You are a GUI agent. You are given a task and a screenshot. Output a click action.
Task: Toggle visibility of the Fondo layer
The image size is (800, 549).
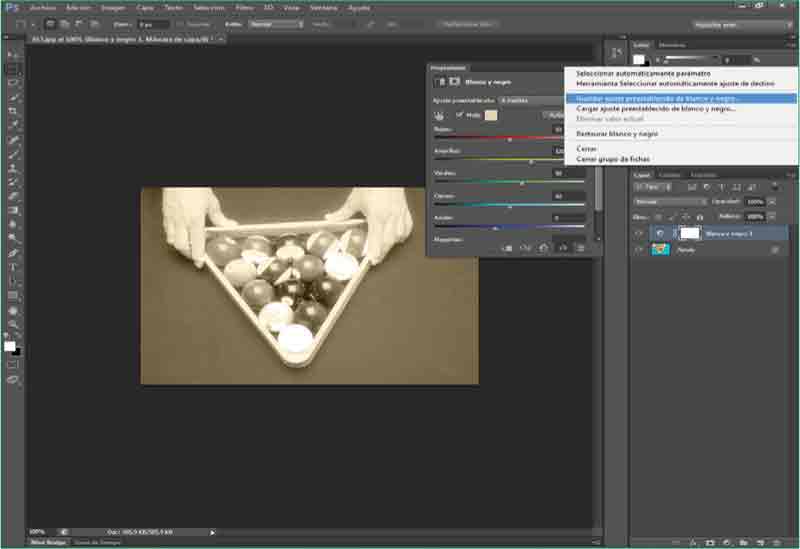pyautogui.click(x=639, y=249)
